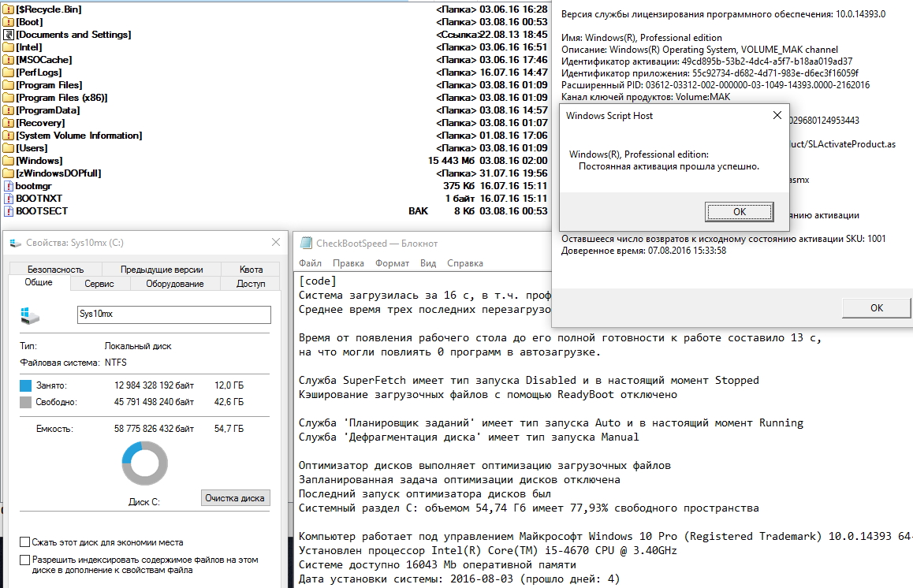Open the Правка menu in Notepad

[348, 263]
